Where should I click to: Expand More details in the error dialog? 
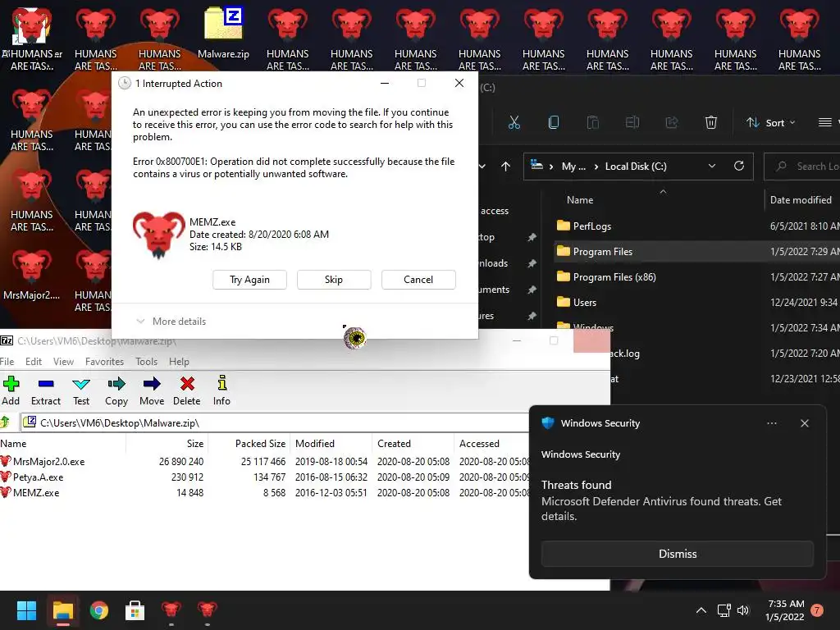(171, 322)
